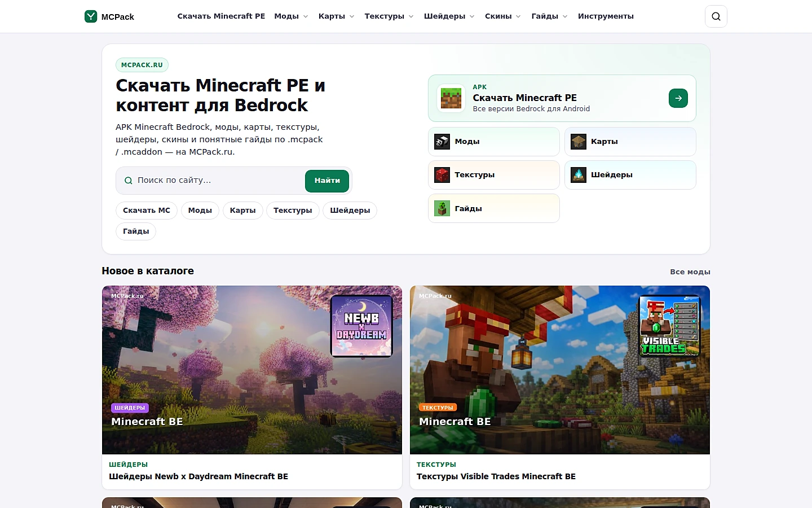Click the Шейдеры chip under search
This screenshot has width=812, height=508.
pos(350,211)
